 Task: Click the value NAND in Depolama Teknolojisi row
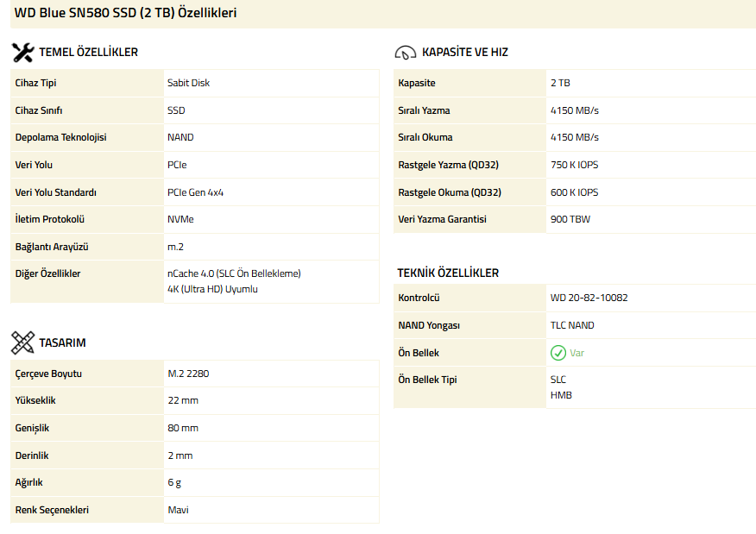[x=180, y=137]
